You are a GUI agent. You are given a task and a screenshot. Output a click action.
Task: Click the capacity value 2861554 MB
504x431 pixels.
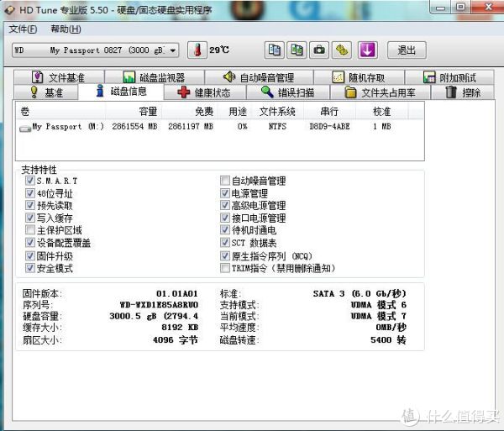[134, 127]
